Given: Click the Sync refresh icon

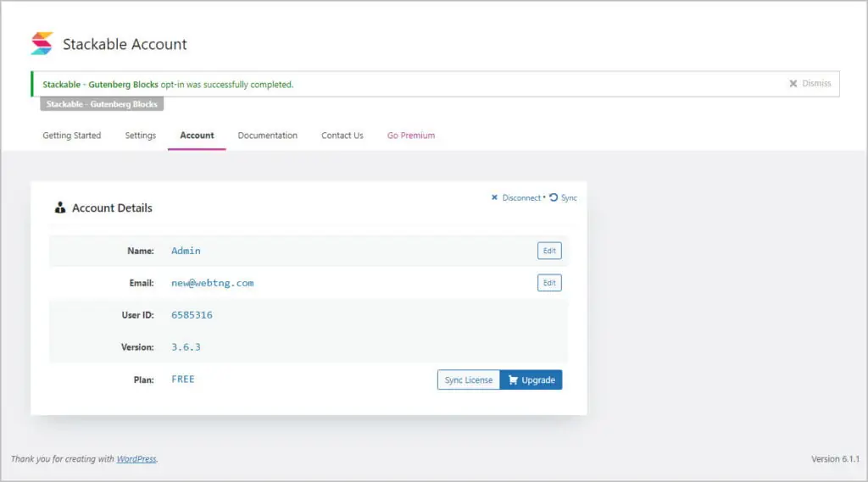Looking at the screenshot, I should pyautogui.click(x=554, y=197).
